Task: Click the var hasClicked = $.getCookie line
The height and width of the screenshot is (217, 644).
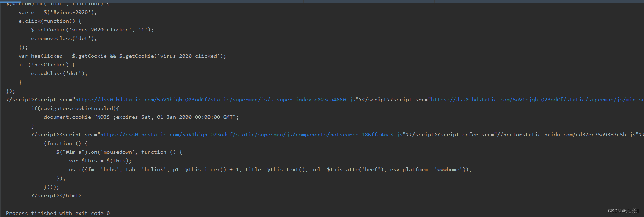Action: tap(122, 56)
